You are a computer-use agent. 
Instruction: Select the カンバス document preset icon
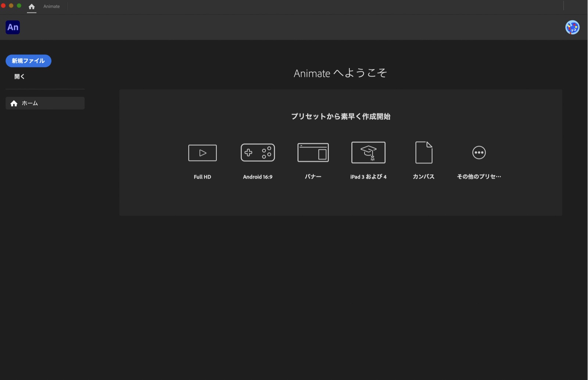point(424,153)
